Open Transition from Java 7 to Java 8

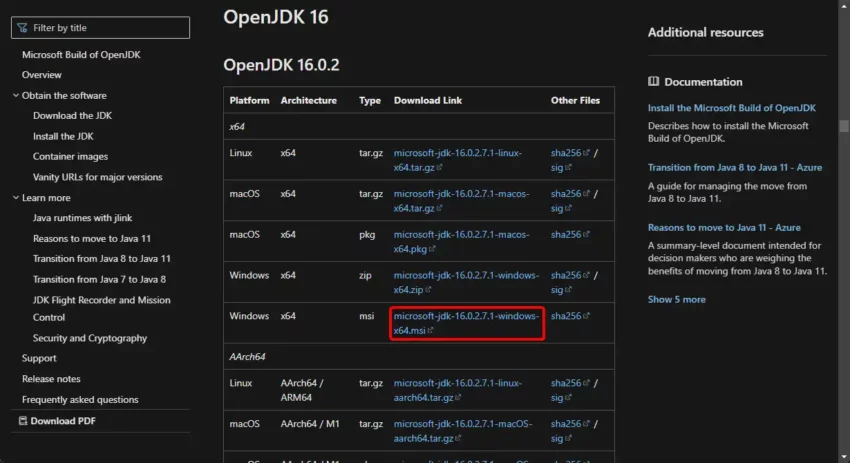coord(99,279)
